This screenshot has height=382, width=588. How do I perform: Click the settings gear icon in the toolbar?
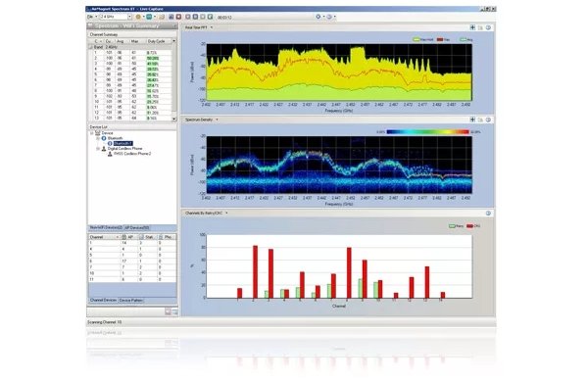point(318,17)
